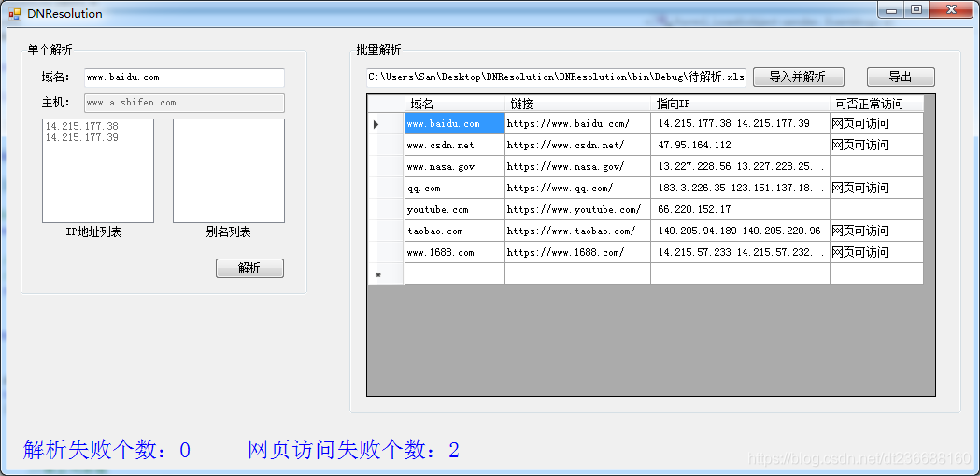
Task: Sort by the 指向IP column header
Action: (740, 104)
